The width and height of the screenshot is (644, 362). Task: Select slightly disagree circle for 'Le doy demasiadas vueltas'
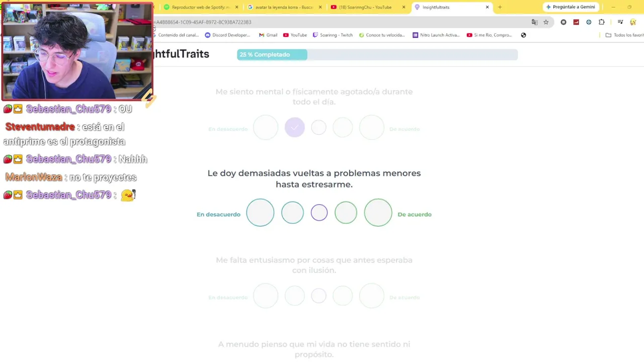[x=292, y=213]
